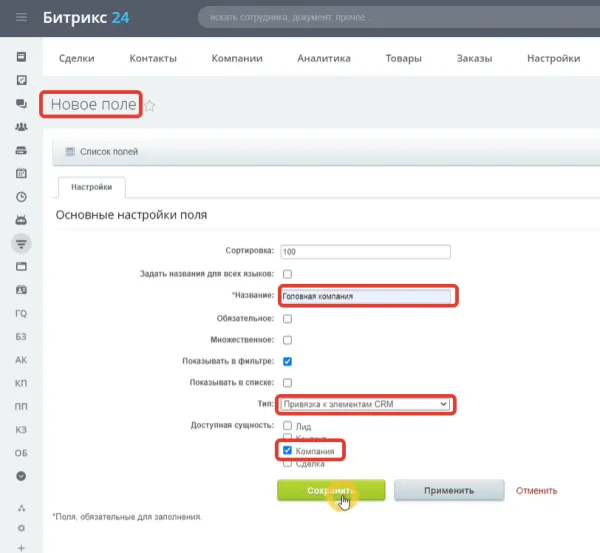The image size is (600, 553).
Task: Click the star icon beside Новое поле
Action: click(x=151, y=106)
